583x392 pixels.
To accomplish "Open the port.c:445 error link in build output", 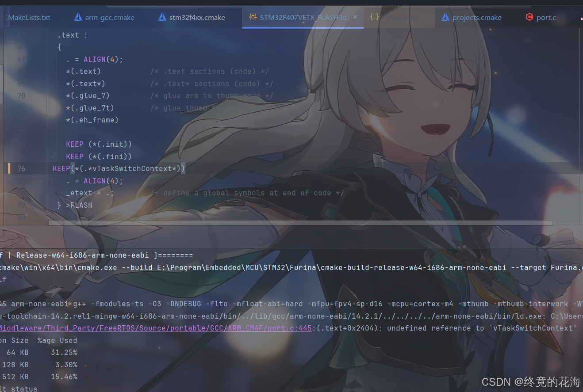I will (x=156, y=328).
